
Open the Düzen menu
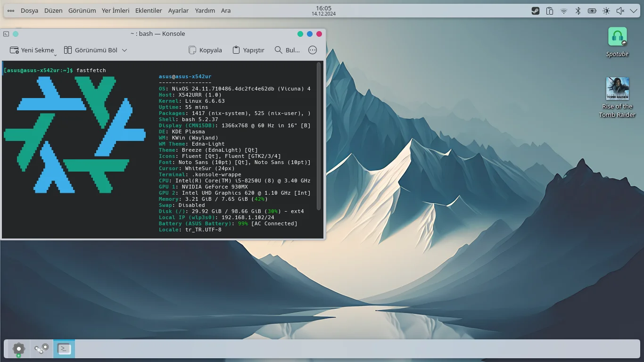coord(53,11)
